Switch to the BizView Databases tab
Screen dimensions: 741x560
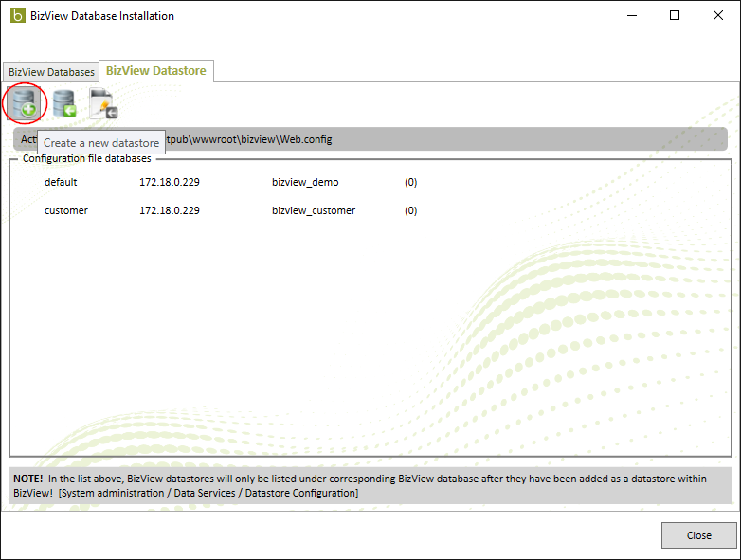point(51,72)
